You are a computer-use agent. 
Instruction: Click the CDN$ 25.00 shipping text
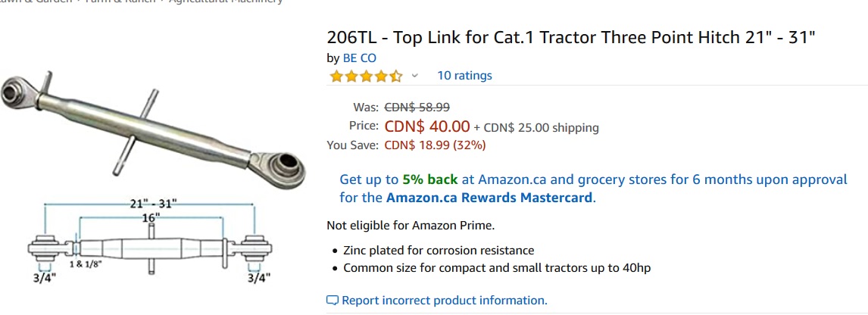tap(541, 127)
